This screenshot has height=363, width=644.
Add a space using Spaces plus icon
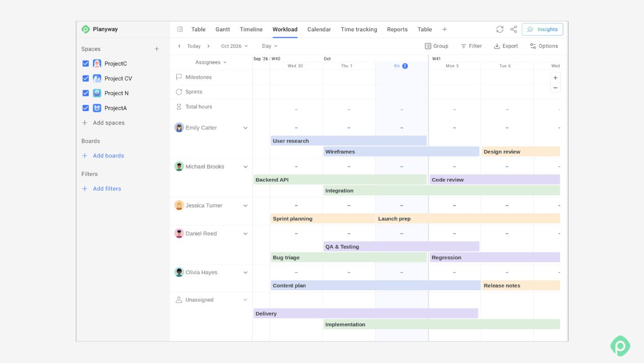[x=157, y=49]
